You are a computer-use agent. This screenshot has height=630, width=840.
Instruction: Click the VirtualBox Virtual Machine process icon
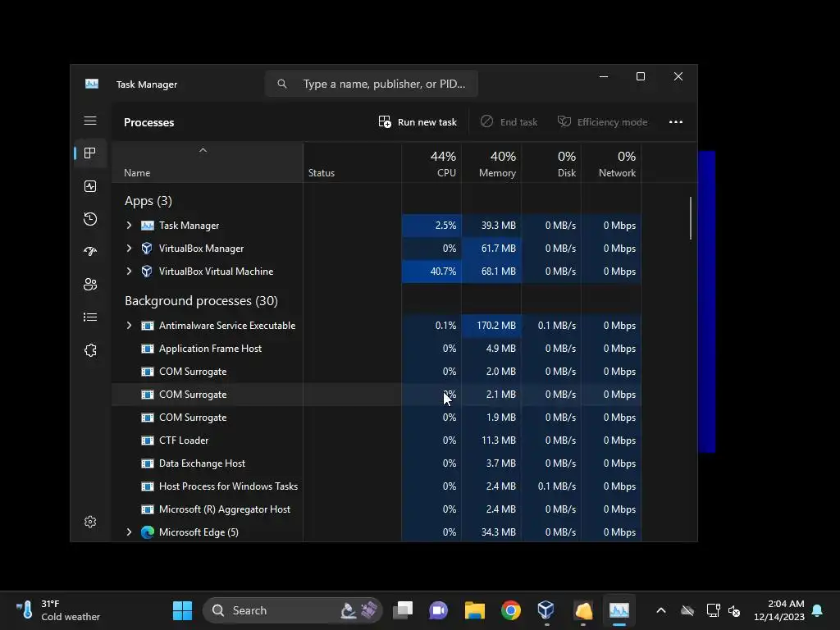pyautogui.click(x=147, y=272)
